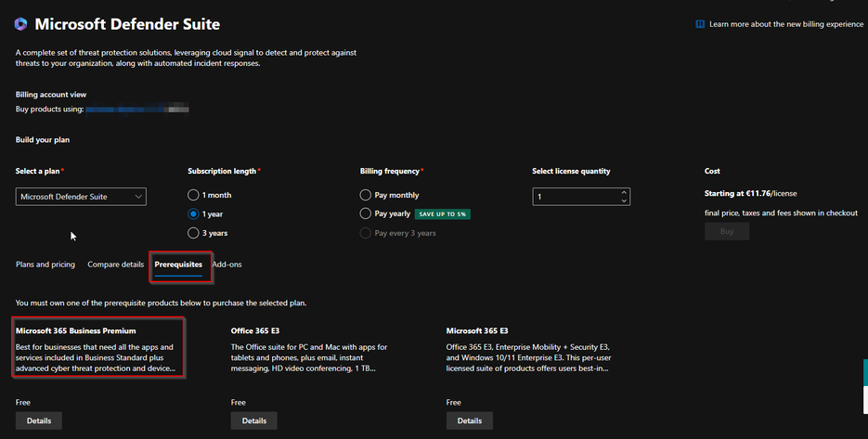
Task: Open the Select a plan dropdown
Action: click(x=81, y=197)
